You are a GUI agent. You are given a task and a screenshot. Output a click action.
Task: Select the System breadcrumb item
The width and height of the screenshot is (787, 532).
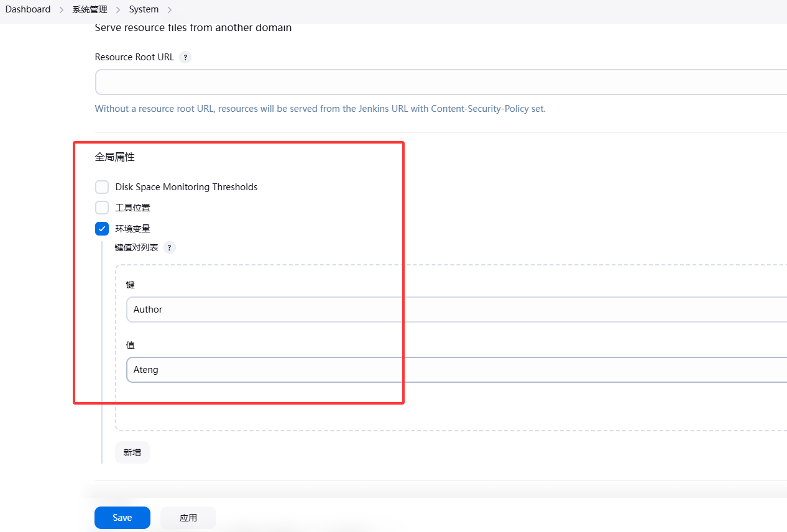point(144,9)
